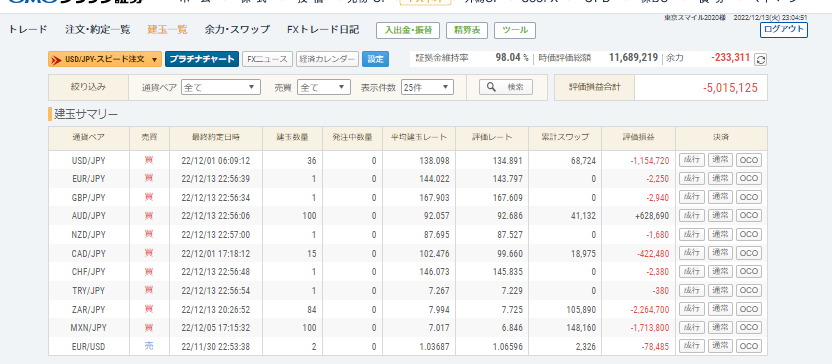Click OCO for USD/JPY row
The width and height of the screenshot is (832, 364).
tap(749, 160)
